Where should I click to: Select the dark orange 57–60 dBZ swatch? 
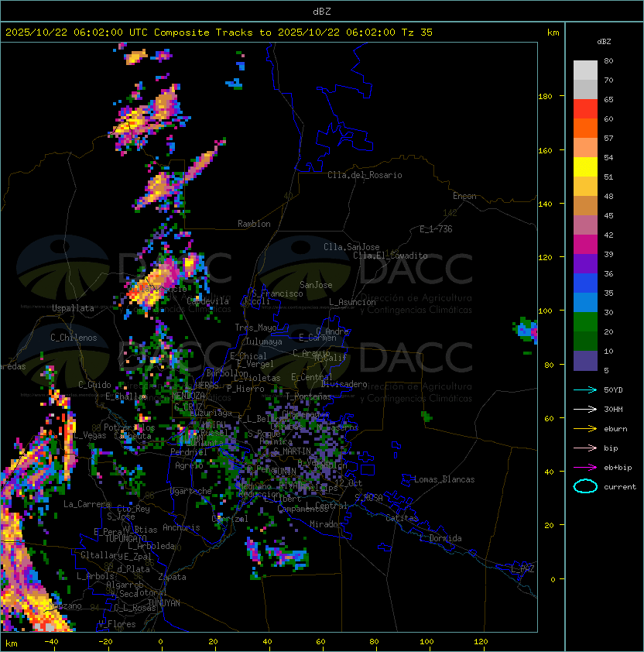[x=585, y=128]
